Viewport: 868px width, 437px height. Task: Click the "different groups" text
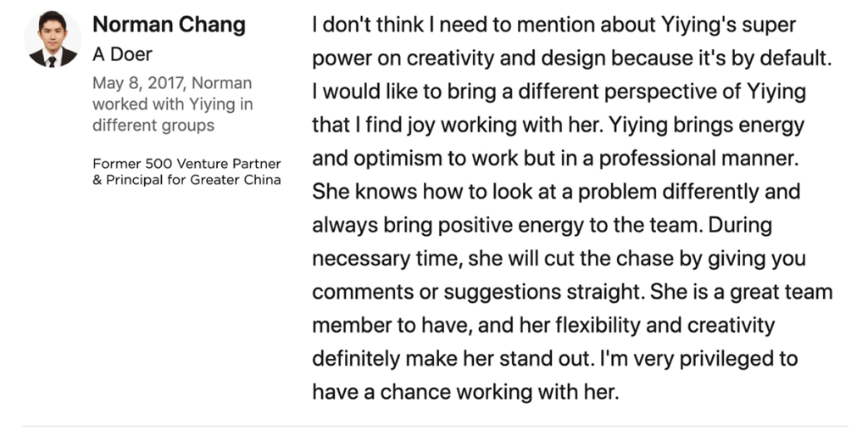pos(153,126)
